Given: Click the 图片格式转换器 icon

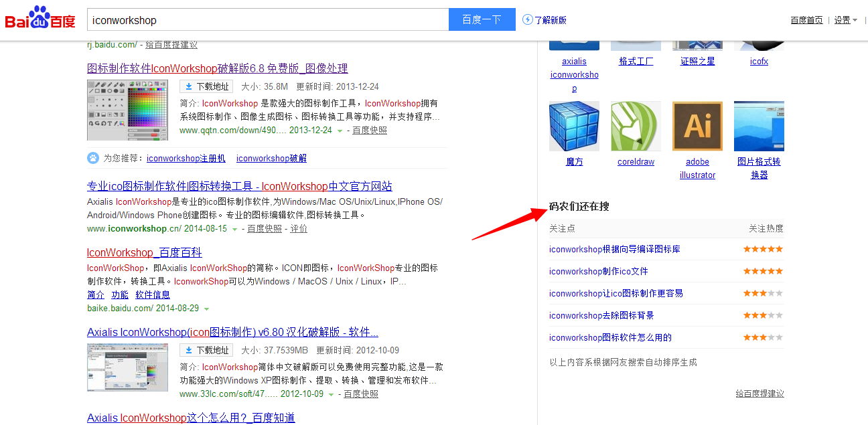Looking at the screenshot, I should (759, 126).
